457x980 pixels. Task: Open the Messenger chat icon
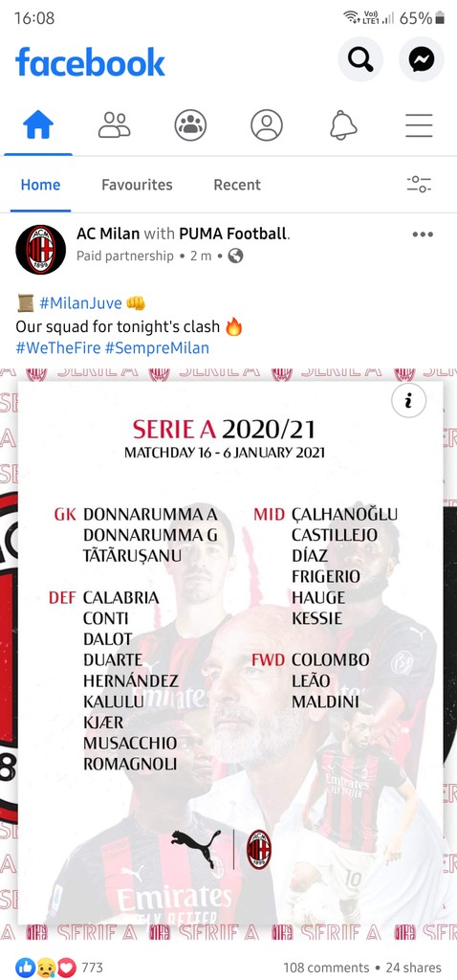[x=422, y=59]
